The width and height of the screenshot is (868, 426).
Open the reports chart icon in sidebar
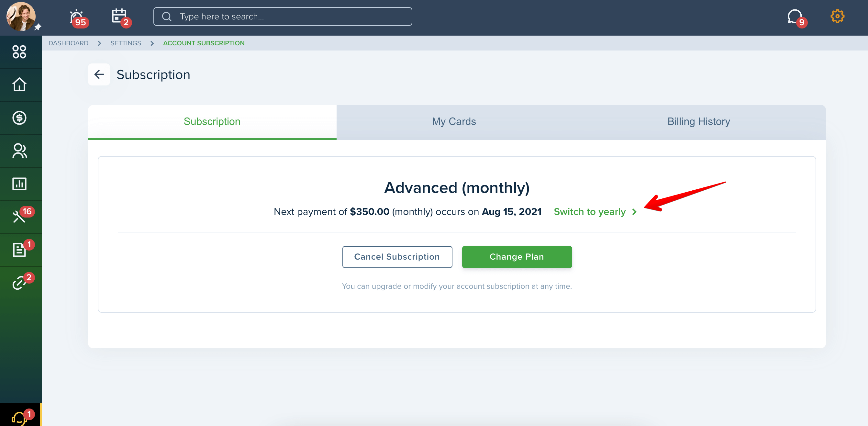(x=19, y=184)
